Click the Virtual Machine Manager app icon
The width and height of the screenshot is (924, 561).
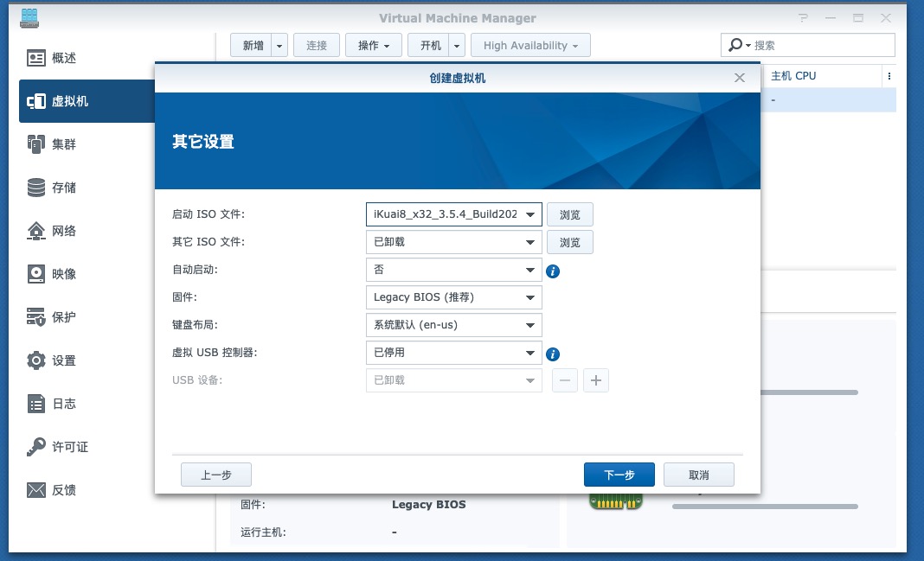[x=29, y=18]
